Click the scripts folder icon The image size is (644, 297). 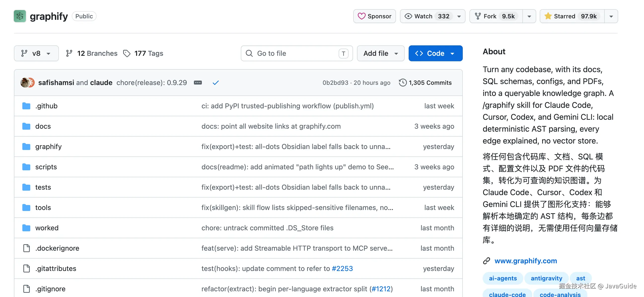tap(26, 167)
